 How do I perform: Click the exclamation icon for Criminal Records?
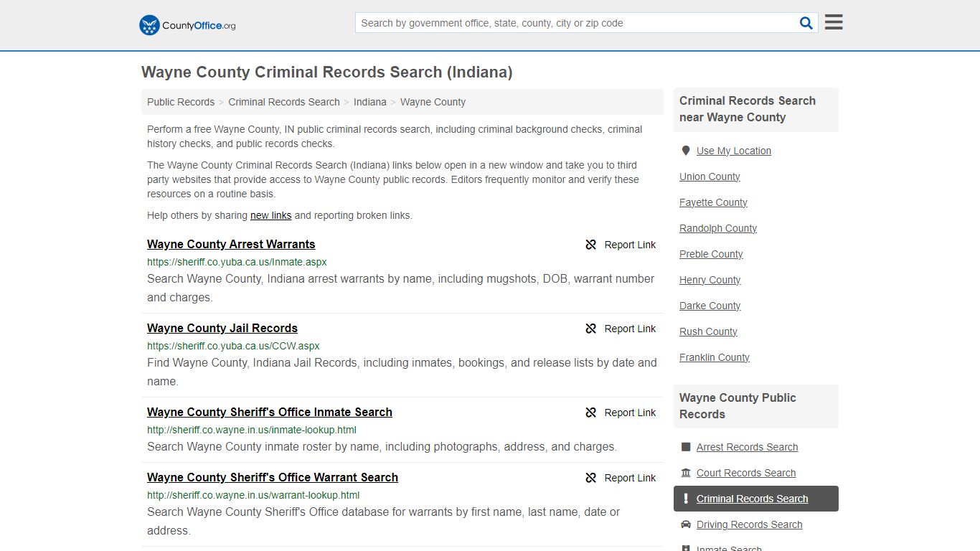pos(686,499)
